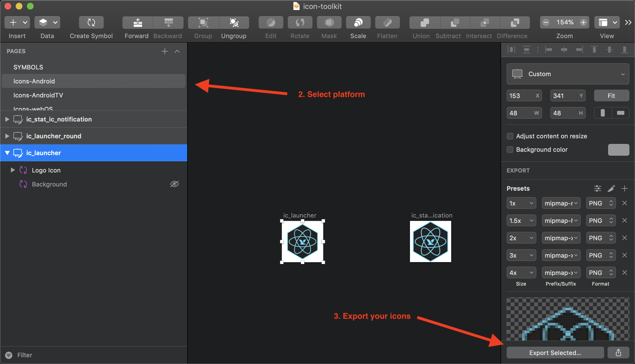
Task: Expand the Logo Icon symbol layer
Action: point(13,170)
